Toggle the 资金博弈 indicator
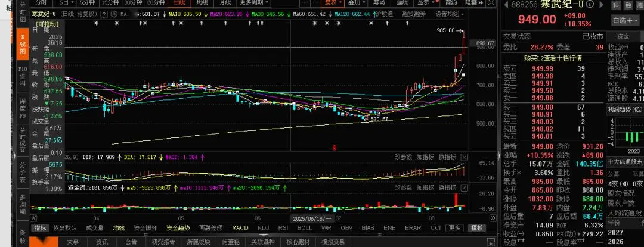The height and width of the screenshot is (247, 644). click(x=145, y=228)
